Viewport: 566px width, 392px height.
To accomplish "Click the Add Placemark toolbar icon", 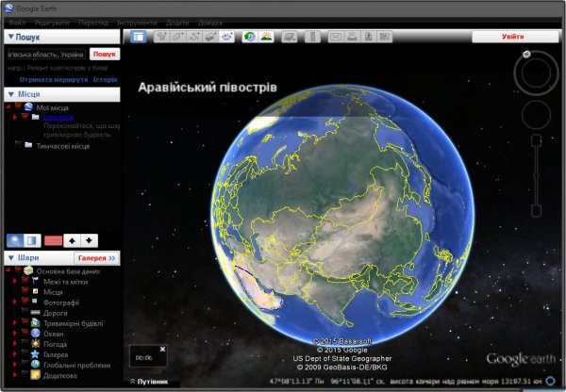I will click(x=161, y=37).
